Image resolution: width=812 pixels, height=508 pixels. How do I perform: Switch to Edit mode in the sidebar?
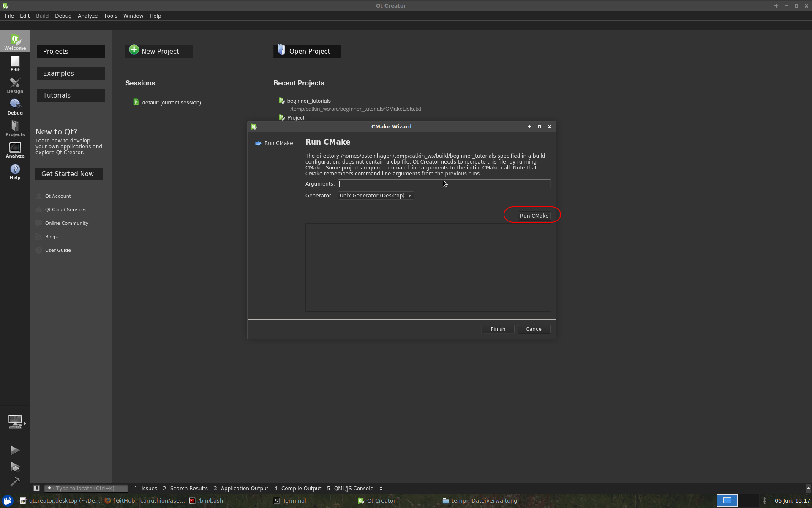(x=15, y=64)
